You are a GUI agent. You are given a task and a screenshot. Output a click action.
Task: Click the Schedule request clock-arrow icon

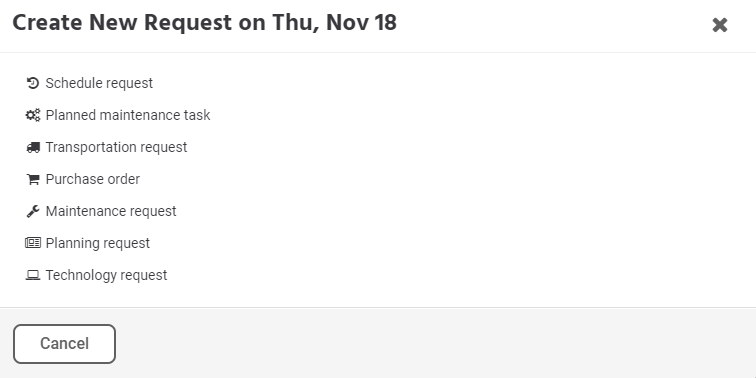pyautogui.click(x=33, y=83)
